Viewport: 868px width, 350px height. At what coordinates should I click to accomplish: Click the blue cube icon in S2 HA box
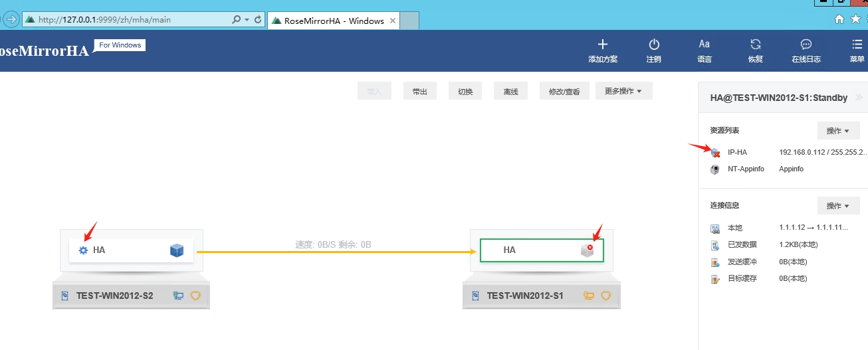(x=177, y=250)
